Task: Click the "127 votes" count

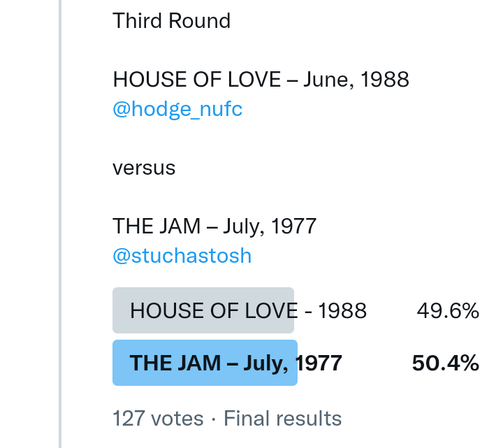Action: point(158,419)
